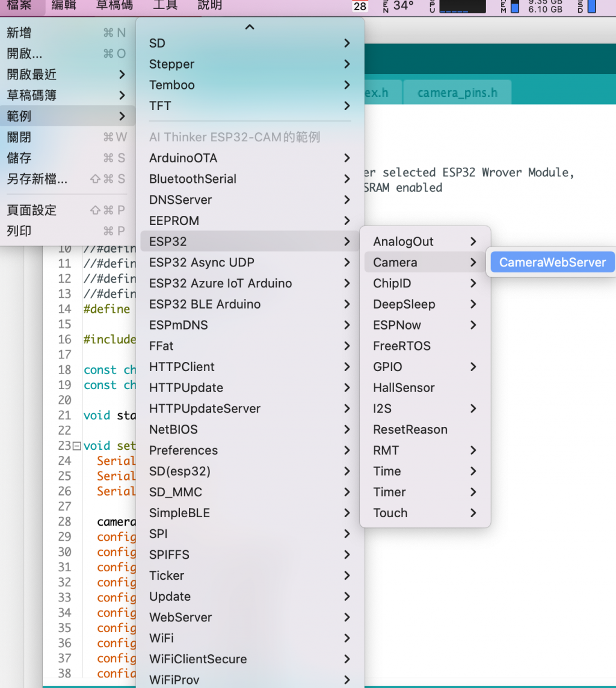
Task: Open DNSServer examples
Action: click(250, 200)
